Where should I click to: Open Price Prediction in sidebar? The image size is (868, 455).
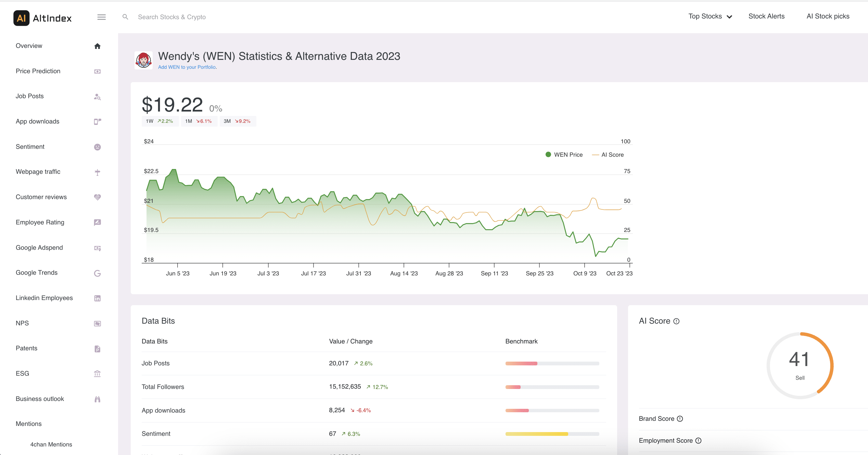pyautogui.click(x=38, y=71)
